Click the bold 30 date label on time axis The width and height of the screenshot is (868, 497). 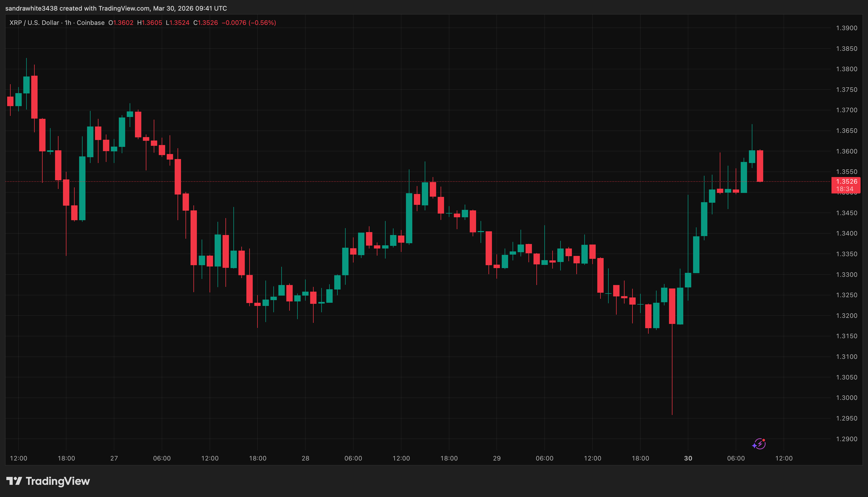click(x=688, y=458)
